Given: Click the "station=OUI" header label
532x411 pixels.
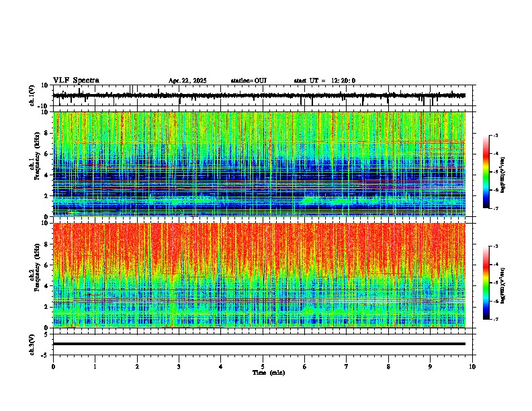Looking at the screenshot, I should pyautogui.click(x=249, y=81).
